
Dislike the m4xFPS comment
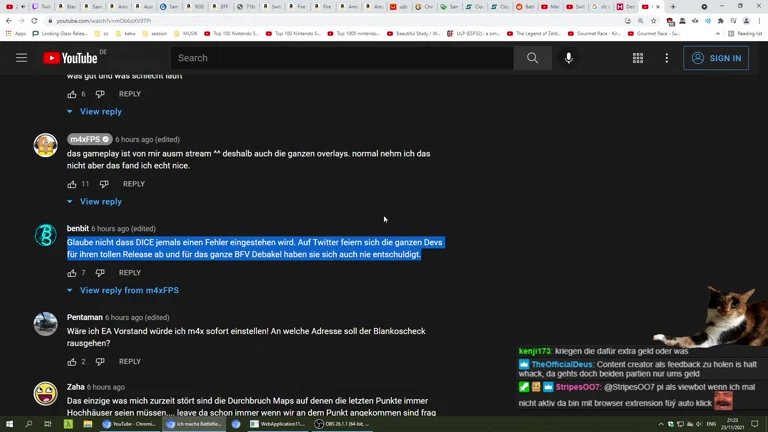click(103, 184)
